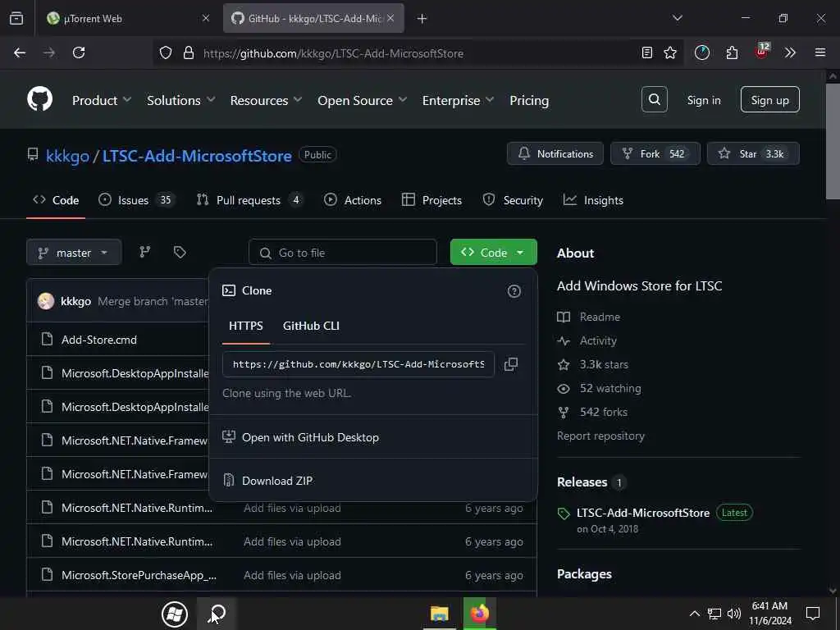
Task: Open the Actions tab
Action: pyautogui.click(x=353, y=200)
